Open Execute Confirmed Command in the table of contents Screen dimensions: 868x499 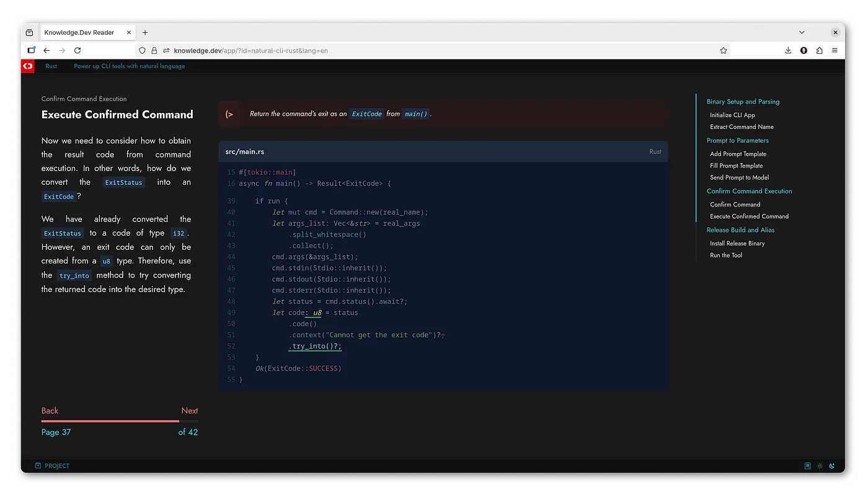point(751,216)
